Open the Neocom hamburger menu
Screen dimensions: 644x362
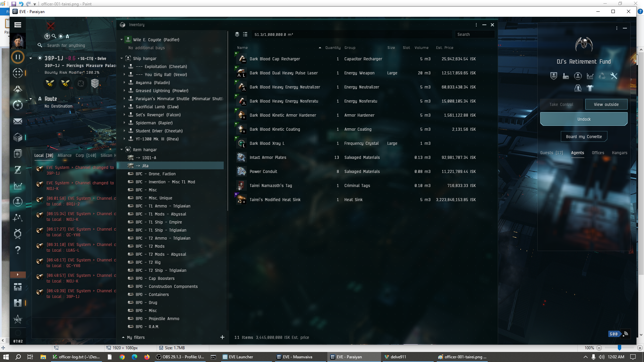pos(18,25)
